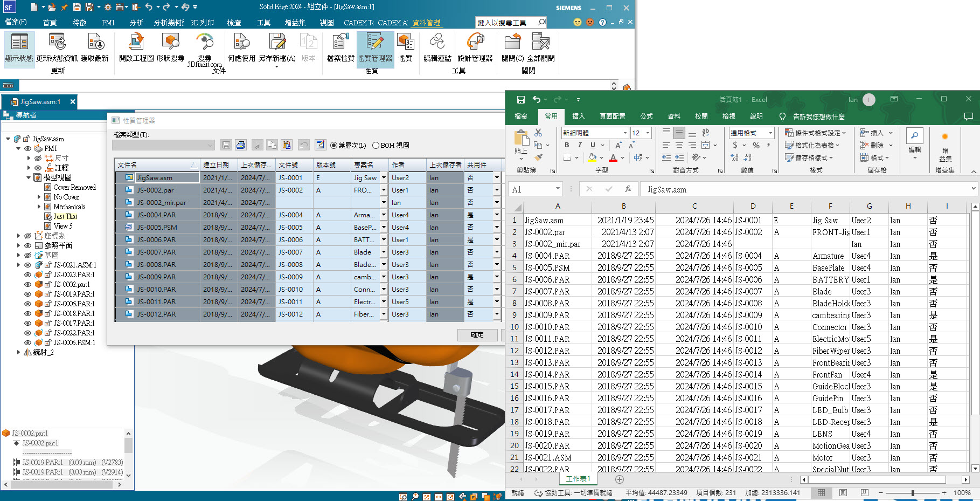980x501 pixels.
Task: Switch to Excel 插入 tab
Action: (x=579, y=116)
